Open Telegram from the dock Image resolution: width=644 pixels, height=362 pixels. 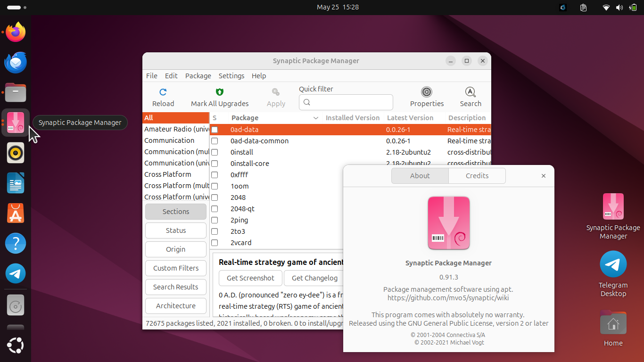coord(16,274)
